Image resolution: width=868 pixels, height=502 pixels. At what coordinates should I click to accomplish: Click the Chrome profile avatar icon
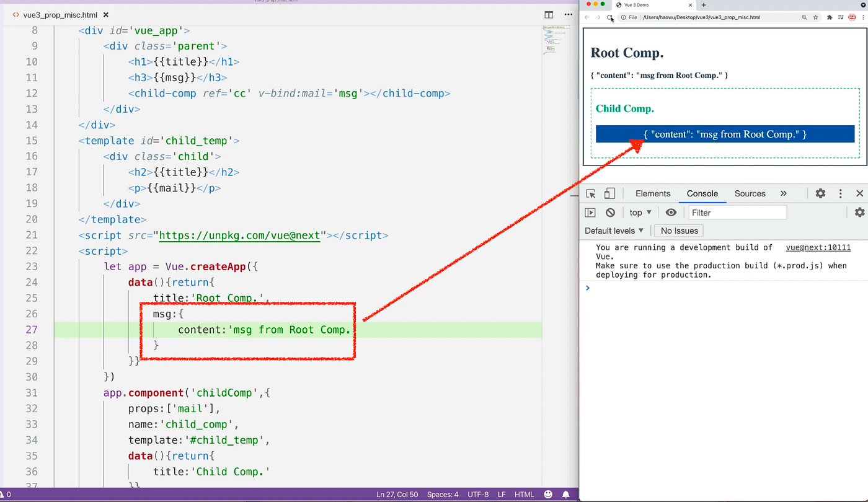pos(851,17)
